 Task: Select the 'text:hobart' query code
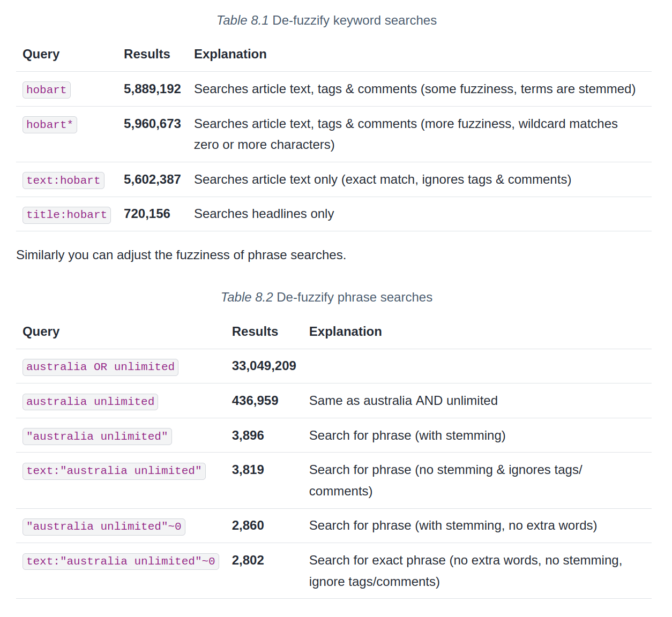pyautogui.click(x=63, y=180)
